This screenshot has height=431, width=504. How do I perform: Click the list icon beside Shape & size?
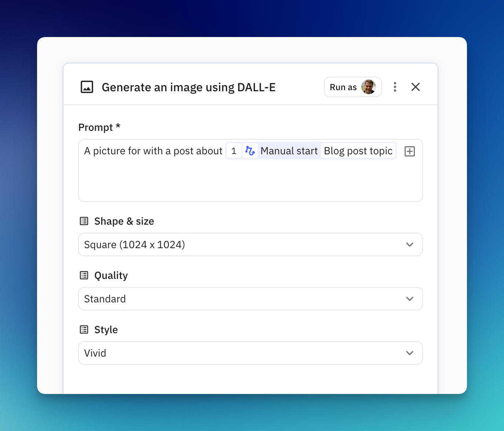84,221
